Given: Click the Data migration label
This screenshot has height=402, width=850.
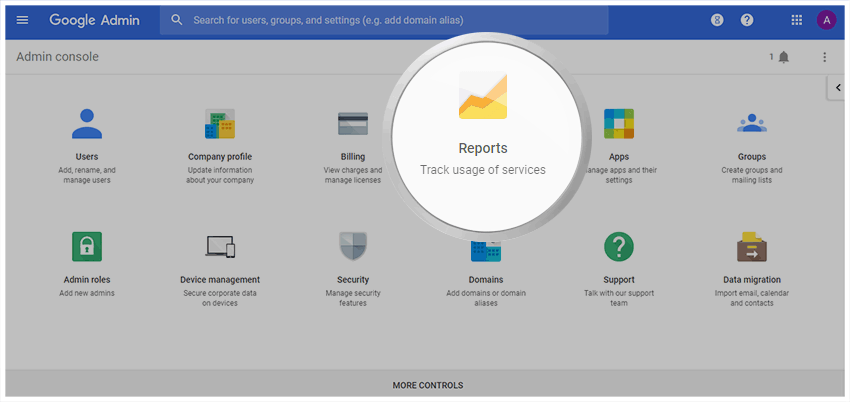Looking at the screenshot, I should point(752,280).
